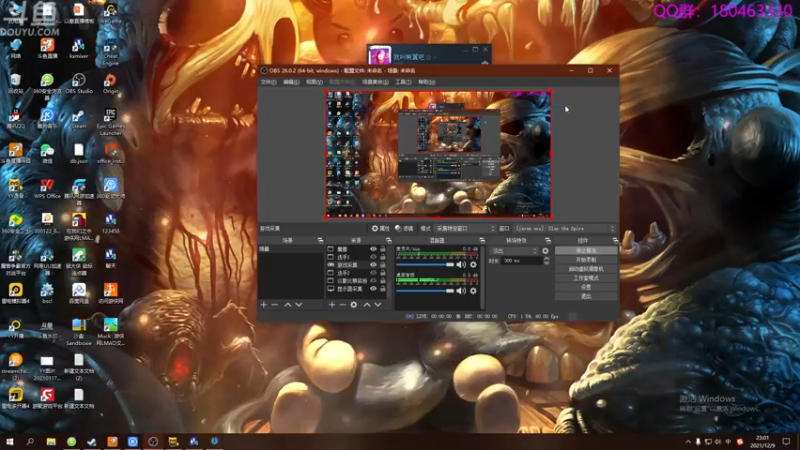
Task: Toggle visibility of 选手2 source
Action: (x=373, y=273)
